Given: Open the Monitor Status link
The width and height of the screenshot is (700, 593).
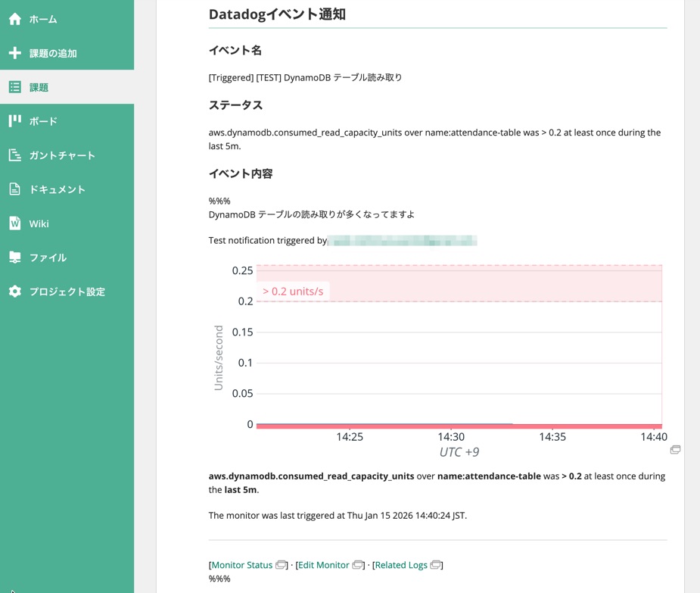Looking at the screenshot, I should tap(242, 564).
